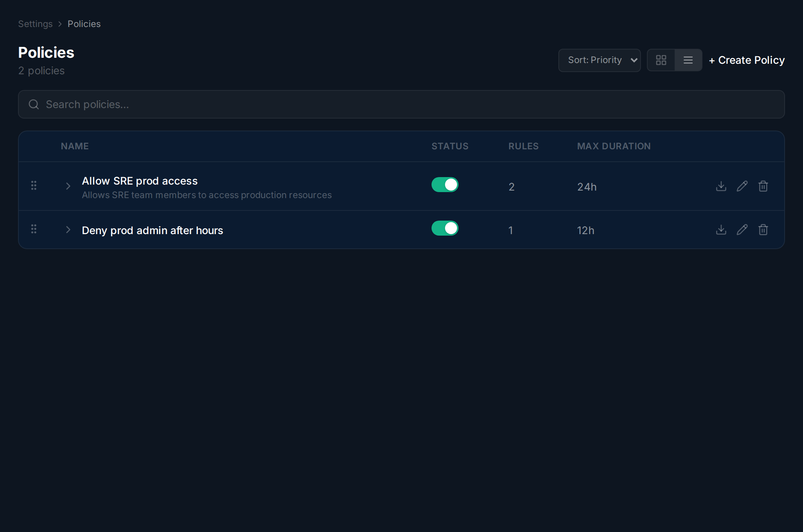Click the 2 policies count label

(x=41, y=71)
